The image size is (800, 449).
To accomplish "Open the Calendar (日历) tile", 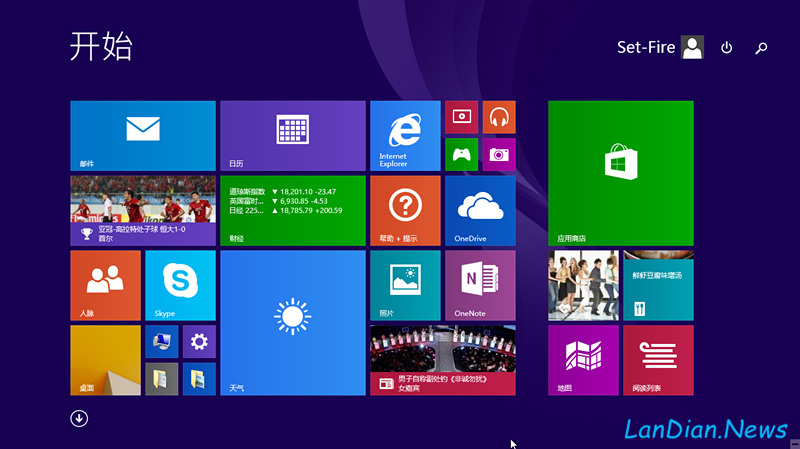I will (292, 135).
